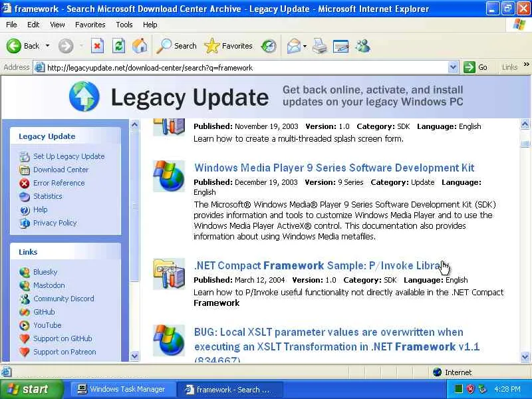Open Support on GitHub link
The width and height of the screenshot is (532, 399).
click(63, 338)
